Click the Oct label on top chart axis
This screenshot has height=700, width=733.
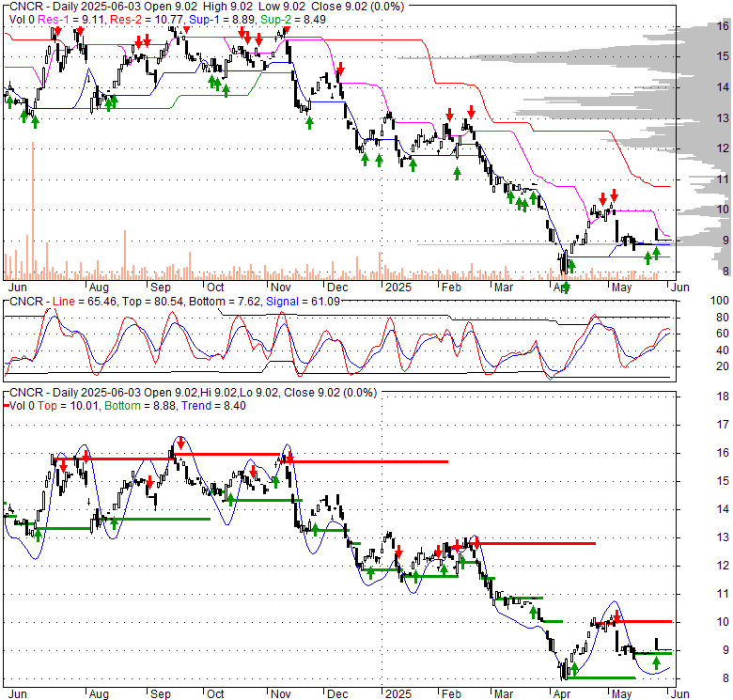[x=215, y=287]
